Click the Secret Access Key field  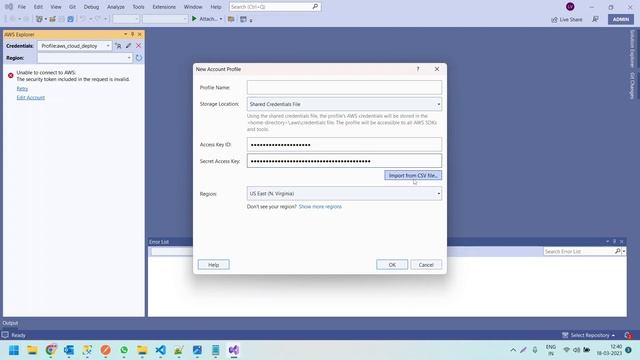(x=344, y=161)
